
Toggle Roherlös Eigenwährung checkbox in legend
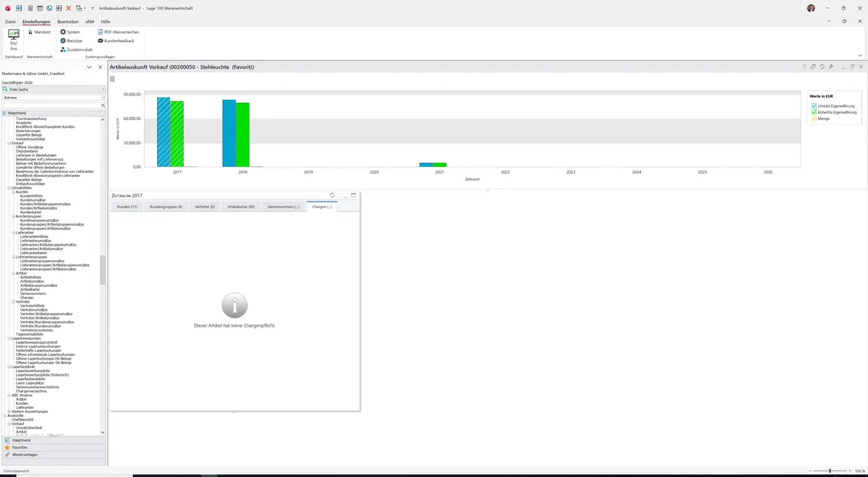pos(814,112)
